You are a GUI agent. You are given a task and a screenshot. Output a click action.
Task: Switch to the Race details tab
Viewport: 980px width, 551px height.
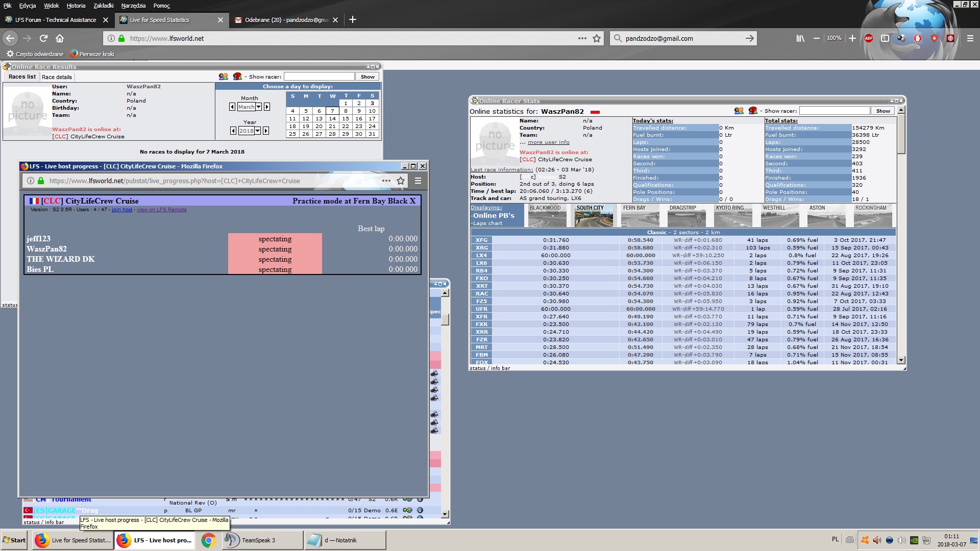(57, 77)
